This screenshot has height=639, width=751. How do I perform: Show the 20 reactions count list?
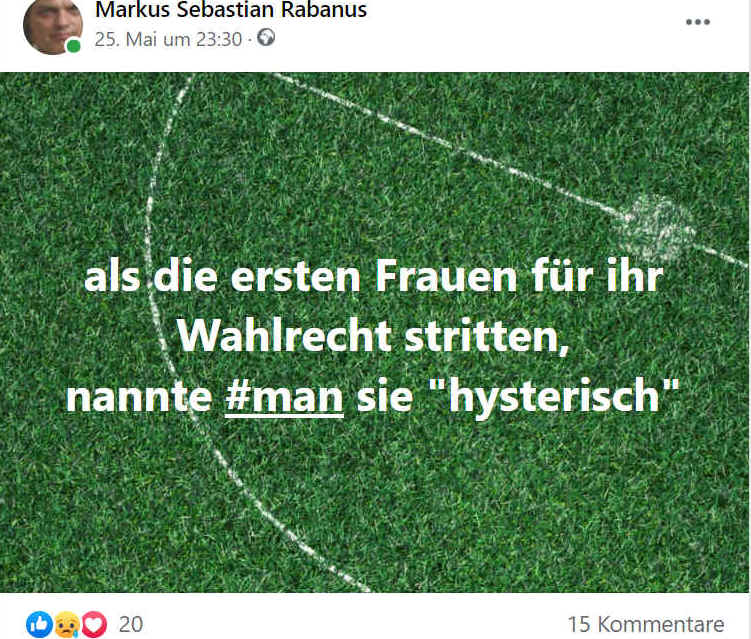coord(131,624)
